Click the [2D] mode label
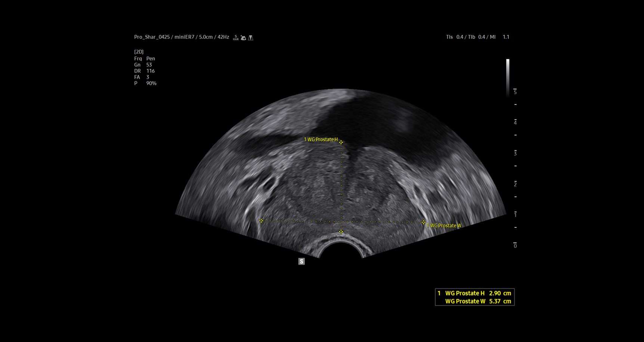The image size is (644, 342). [139, 52]
